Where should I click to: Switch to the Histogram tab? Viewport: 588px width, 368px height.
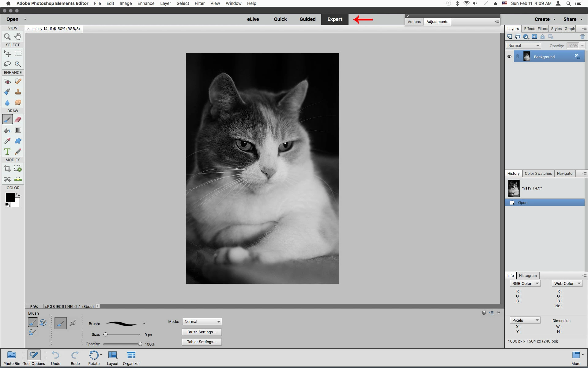point(528,275)
